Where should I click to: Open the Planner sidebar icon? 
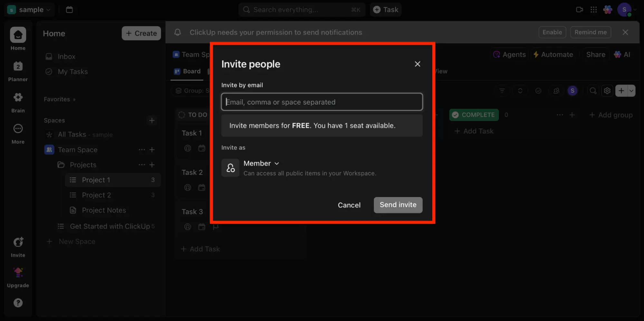[x=18, y=66]
